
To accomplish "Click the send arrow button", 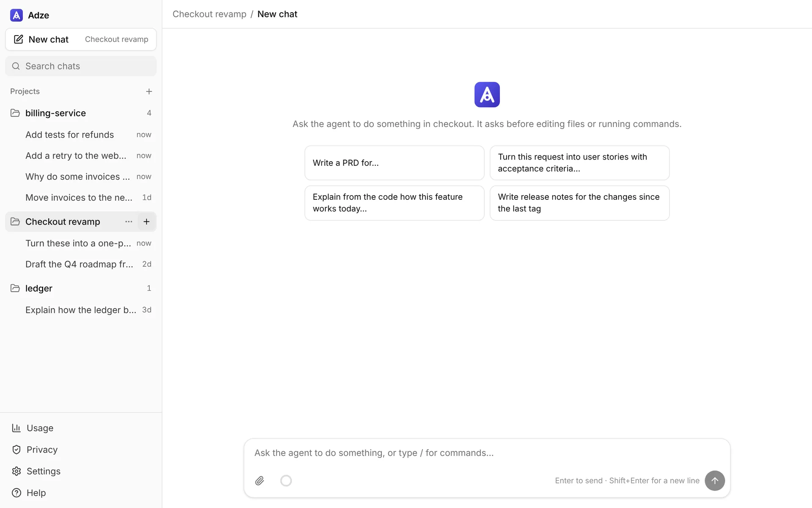I will (715, 480).
